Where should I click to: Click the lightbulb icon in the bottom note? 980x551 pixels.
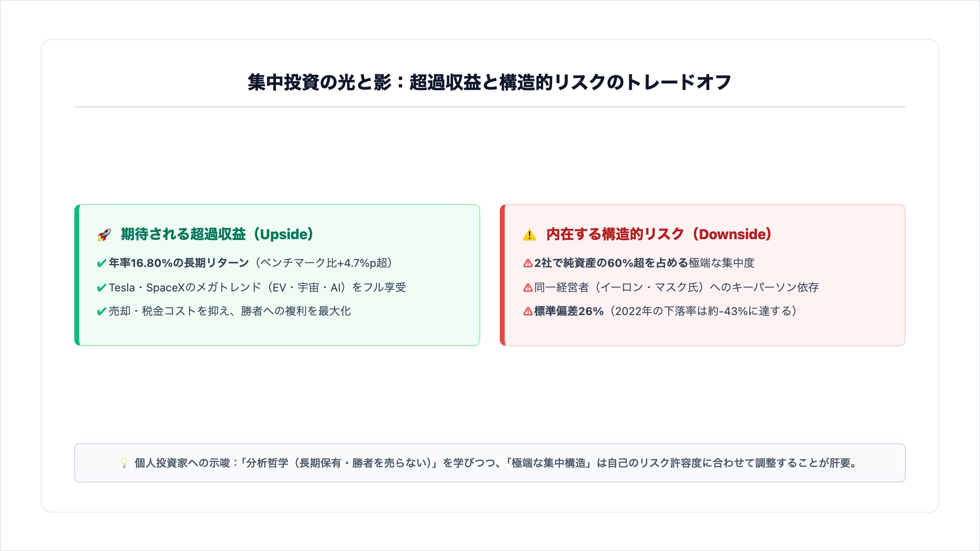pyautogui.click(x=124, y=463)
